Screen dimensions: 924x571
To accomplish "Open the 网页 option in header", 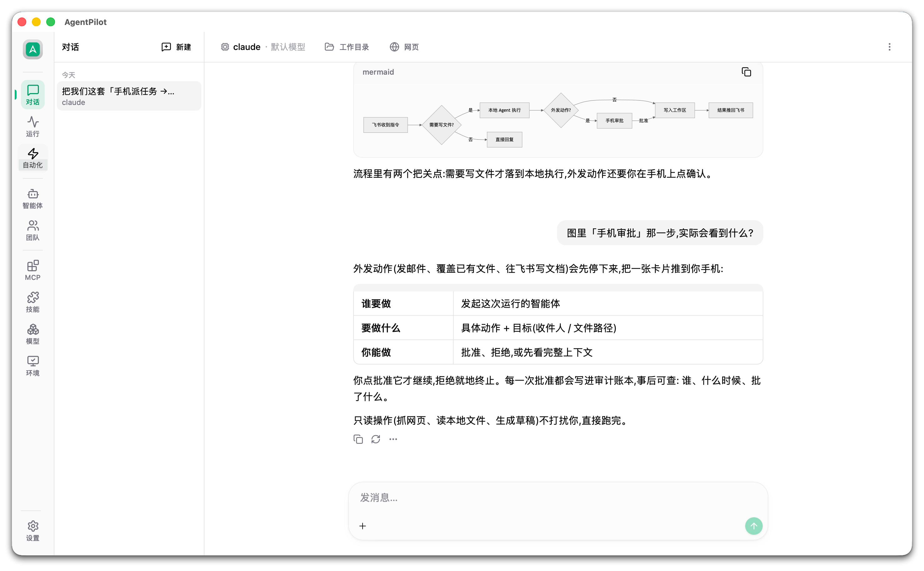I will (x=404, y=47).
